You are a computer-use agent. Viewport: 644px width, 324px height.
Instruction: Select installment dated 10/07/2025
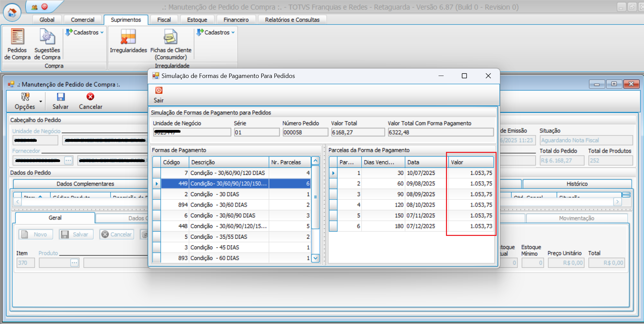click(x=411, y=173)
